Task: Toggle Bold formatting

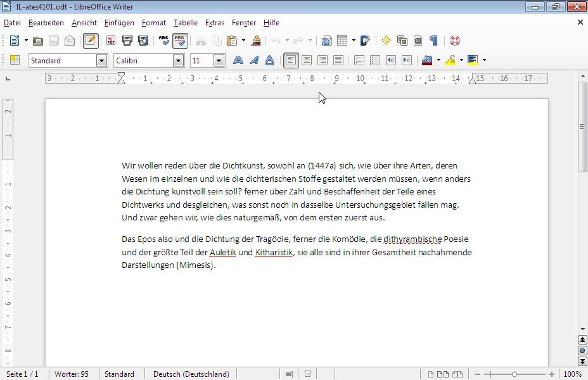Action: click(x=238, y=60)
